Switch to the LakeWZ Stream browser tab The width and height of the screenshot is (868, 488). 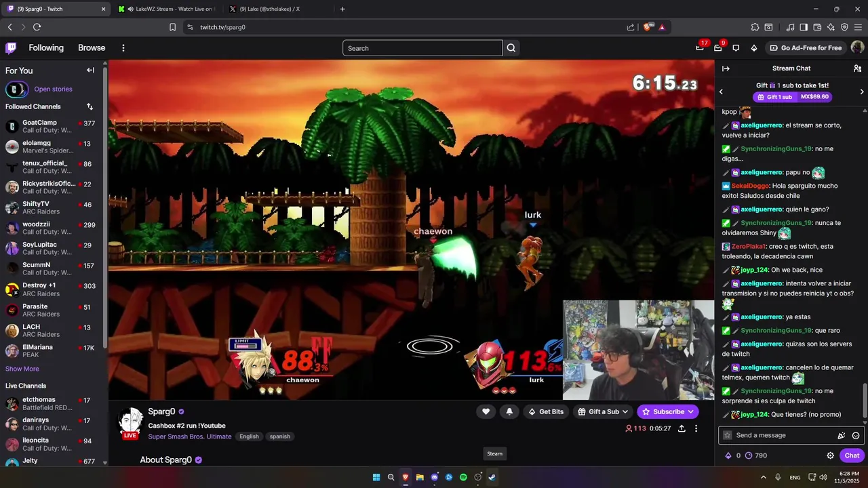coord(167,9)
